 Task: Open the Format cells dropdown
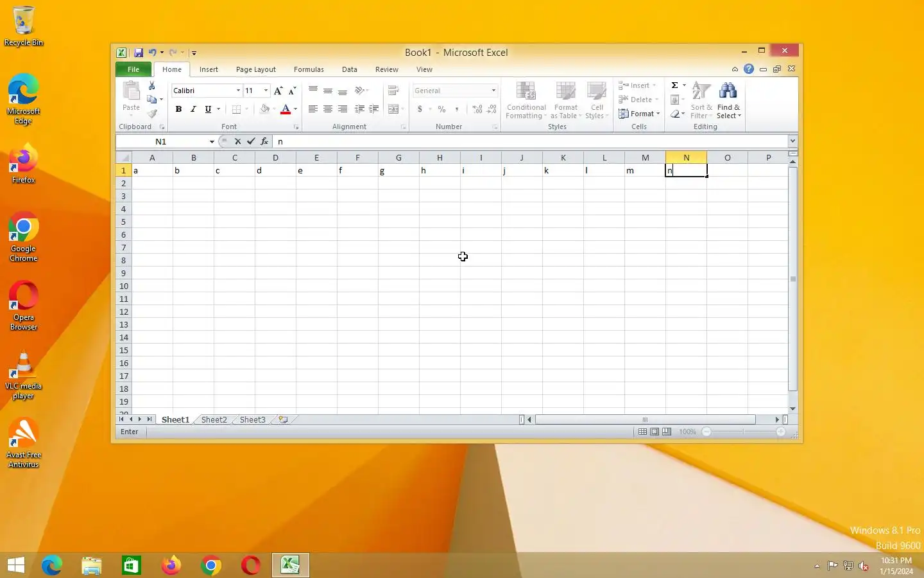[639, 114]
